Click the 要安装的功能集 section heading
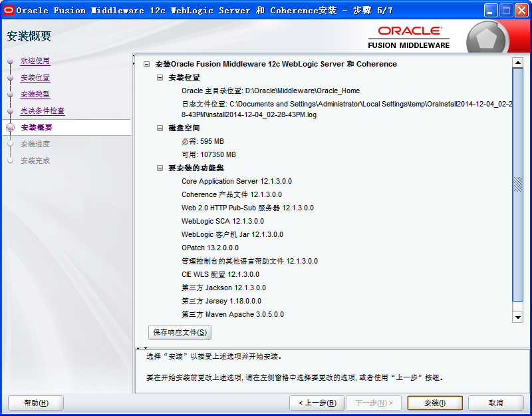The height and width of the screenshot is (416, 532). [x=196, y=168]
